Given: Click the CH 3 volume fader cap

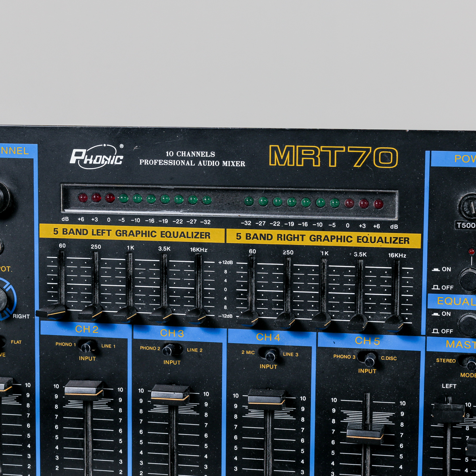Looking at the screenshot, I should coord(170,394).
